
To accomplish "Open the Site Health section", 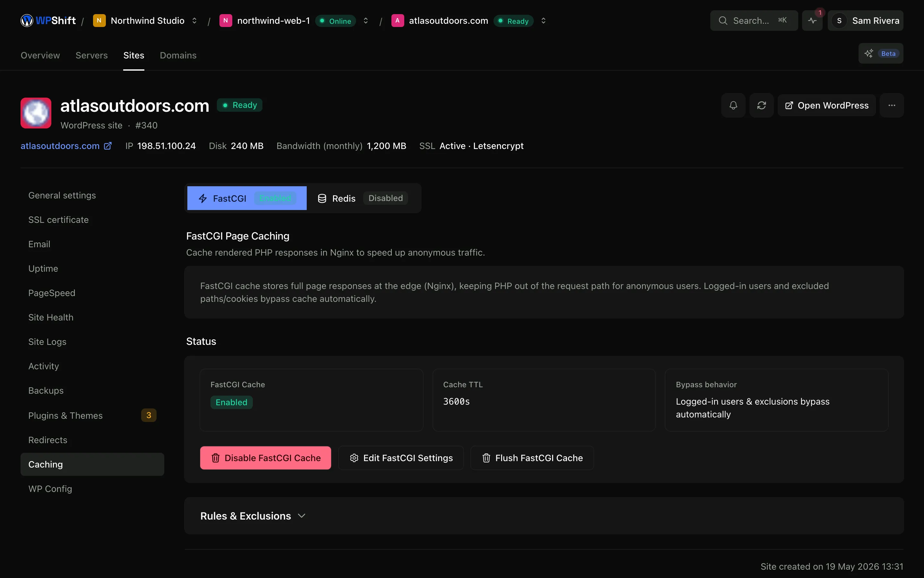I will (92, 317).
